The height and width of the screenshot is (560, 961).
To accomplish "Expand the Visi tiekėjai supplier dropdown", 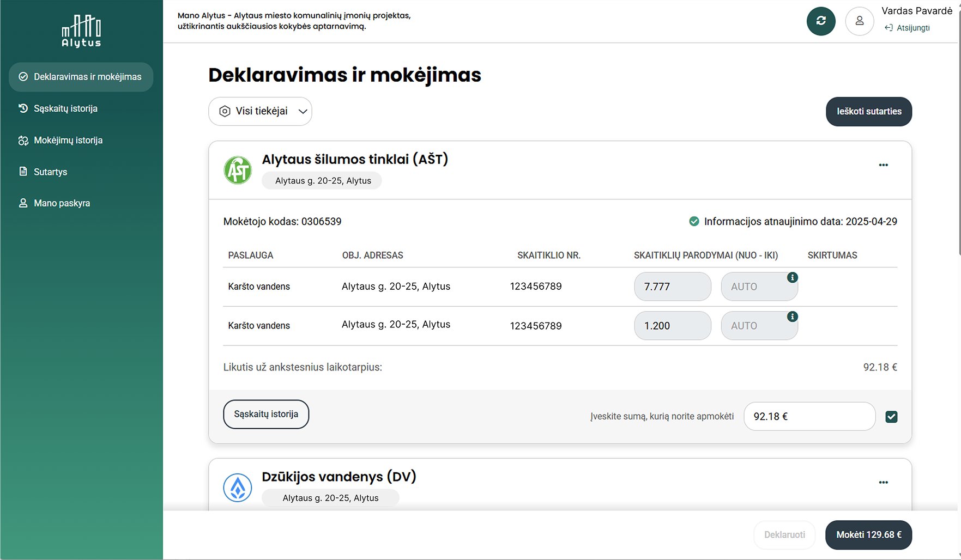I will [x=260, y=111].
